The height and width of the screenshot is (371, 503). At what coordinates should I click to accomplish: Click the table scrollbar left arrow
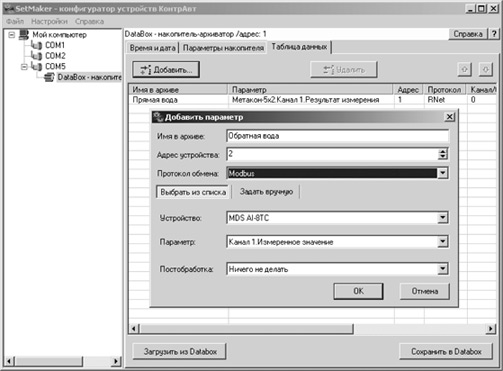[x=134, y=329]
